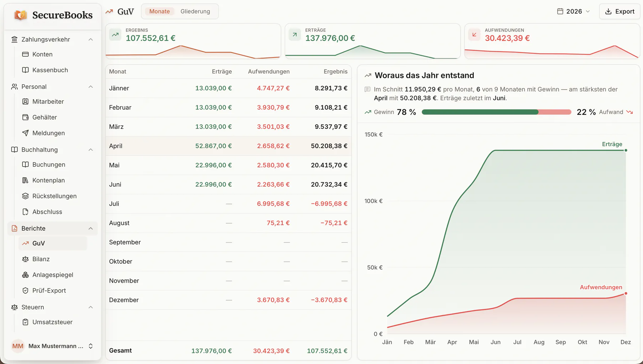Open the GuV report in sidebar
This screenshot has width=643, height=364.
click(x=53, y=243)
